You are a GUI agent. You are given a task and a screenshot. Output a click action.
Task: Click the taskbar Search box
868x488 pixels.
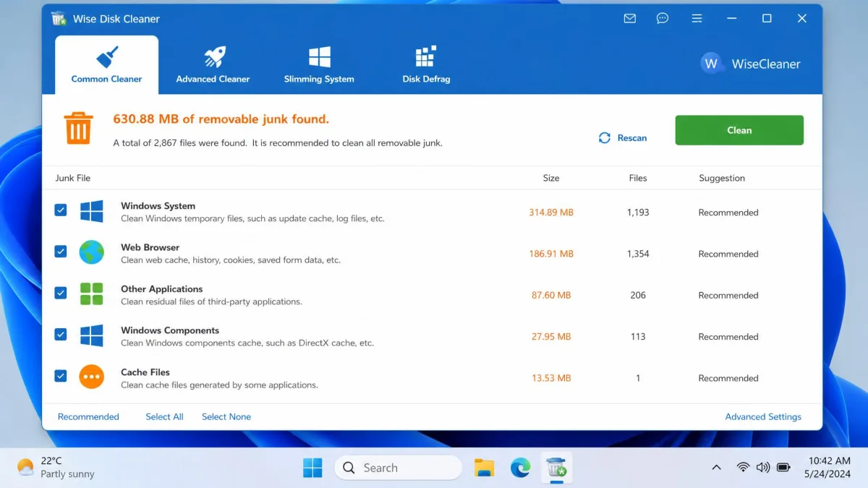pos(398,468)
